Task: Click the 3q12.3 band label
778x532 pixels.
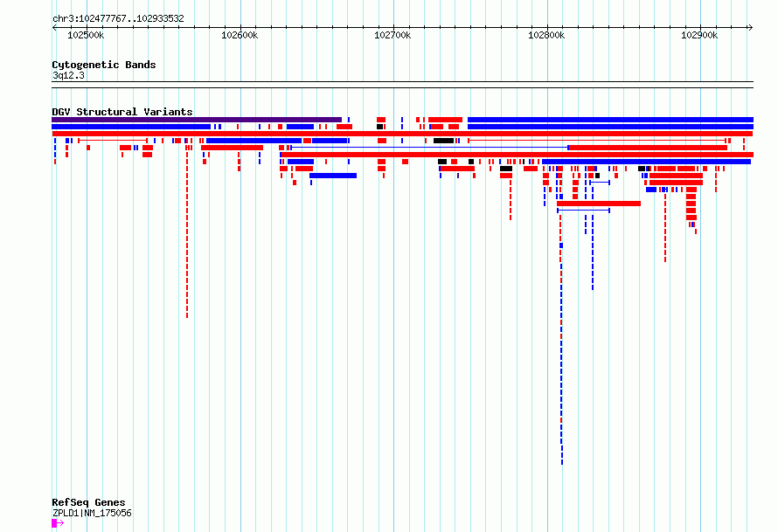Action: click(68, 75)
